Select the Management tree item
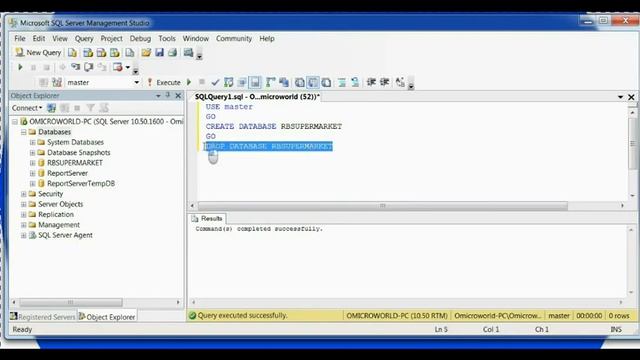This screenshot has width=640, height=360. (x=59, y=225)
